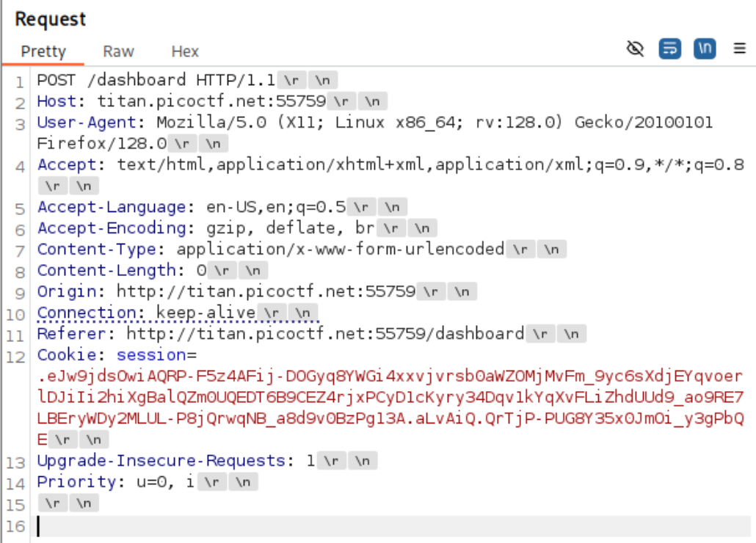The height and width of the screenshot is (543, 756).
Task: Click the Accept-Encoding header name
Action: tap(112, 228)
